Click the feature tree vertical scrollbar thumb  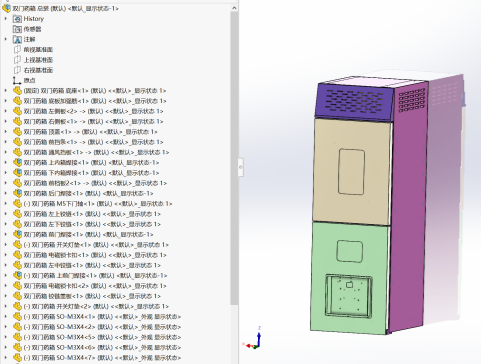(x=234, y=158)
